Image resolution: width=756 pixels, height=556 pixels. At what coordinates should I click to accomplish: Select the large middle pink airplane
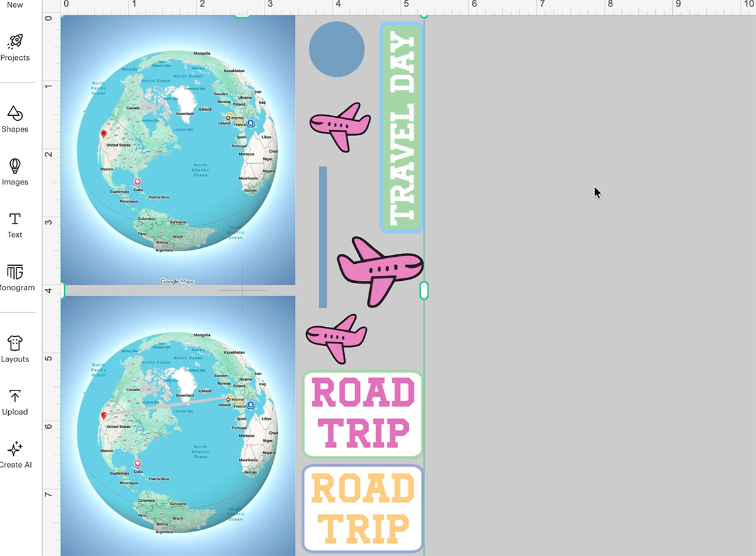point(381,271)
